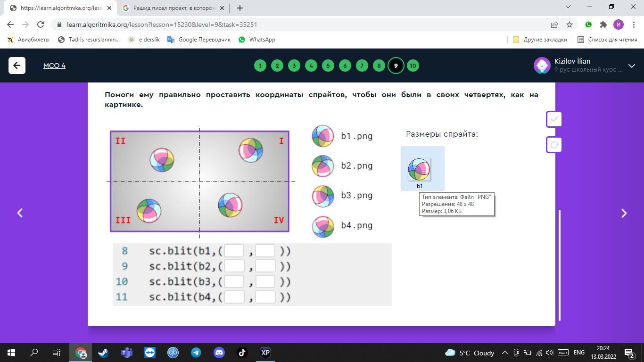644x362 pixels.
Task: Bookmark this page with the star icon
Action: pos(570,25)
